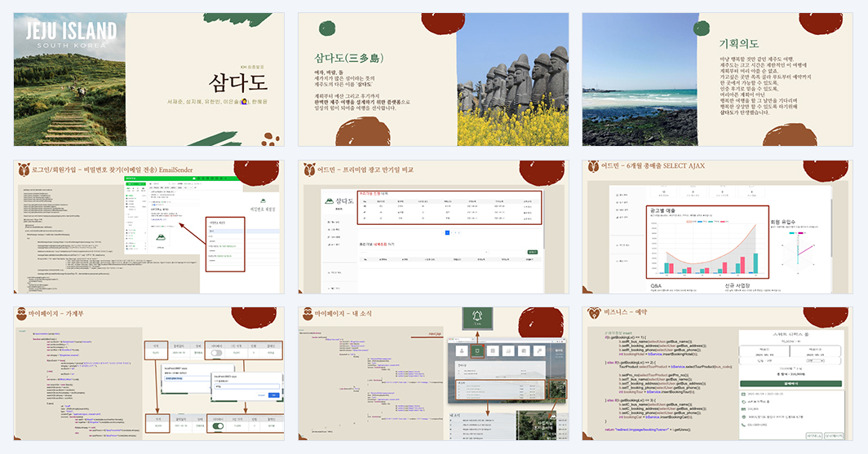Click the '회원 유입수' chart label
This screenshot has height=454, width=868.
point(783,222)
